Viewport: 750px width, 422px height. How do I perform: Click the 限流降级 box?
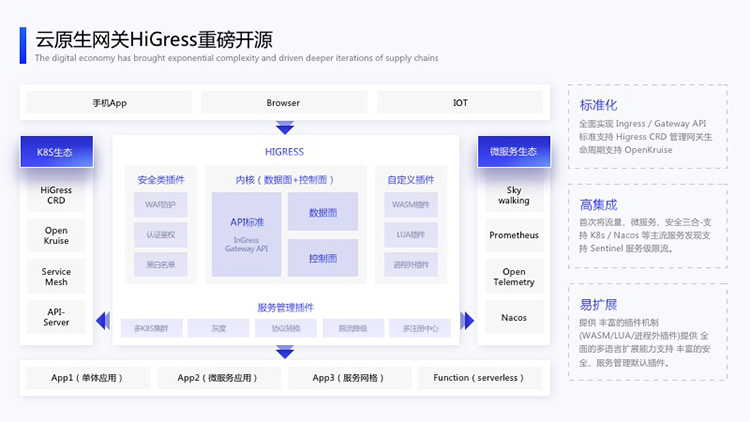coord(353,328)
